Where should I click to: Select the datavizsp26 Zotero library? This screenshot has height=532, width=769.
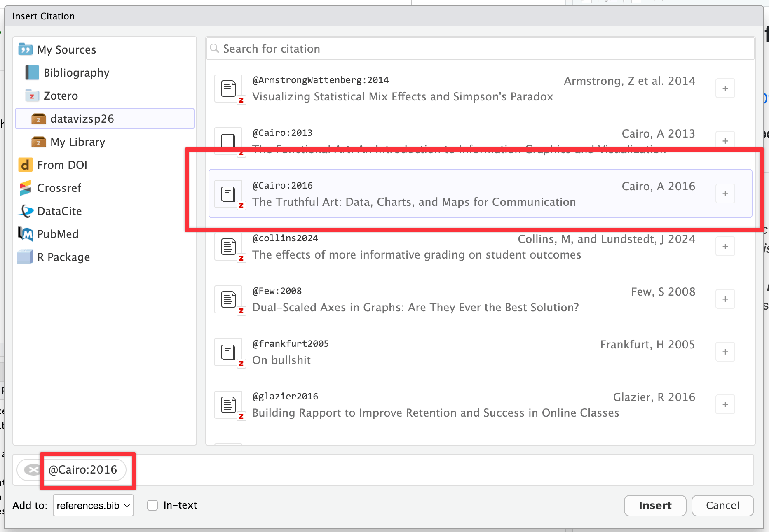pos(82,119)
